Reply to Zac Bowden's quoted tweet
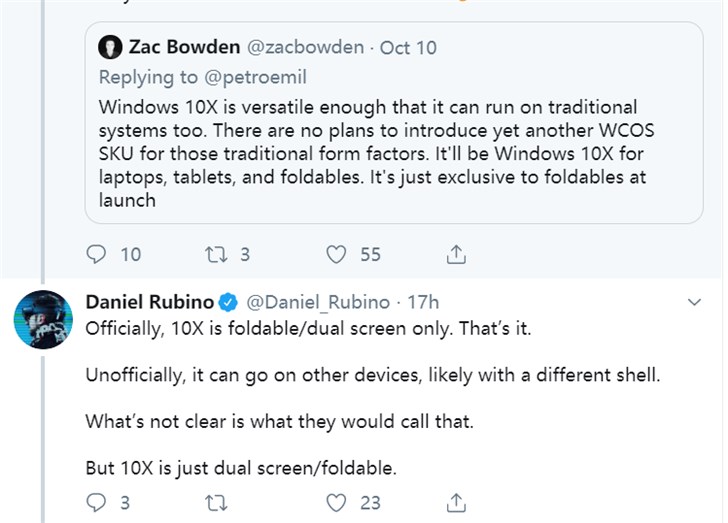 pyautogui.click(x=97, y=254)
